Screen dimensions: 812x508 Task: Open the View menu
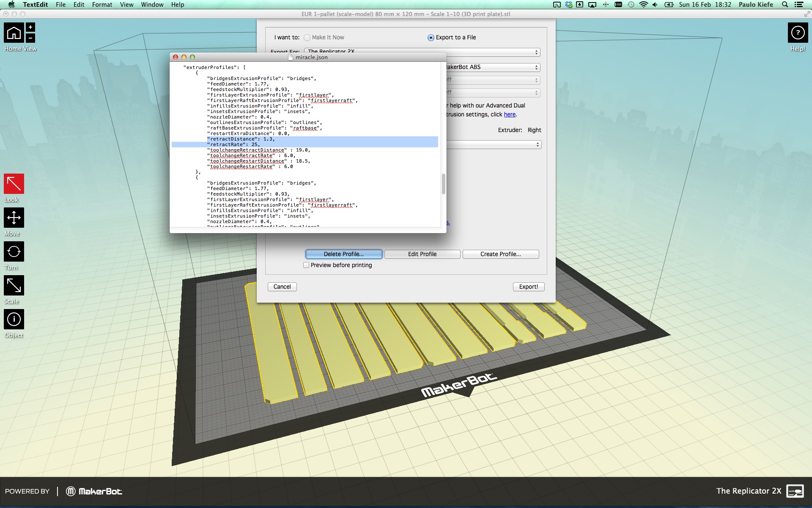(126, 5)
